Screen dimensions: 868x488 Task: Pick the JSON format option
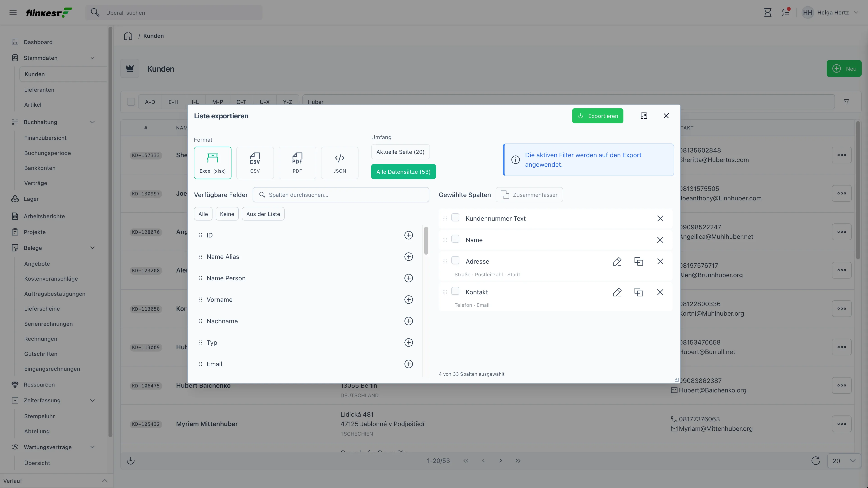pyautogui.click(x=339, y=163)
